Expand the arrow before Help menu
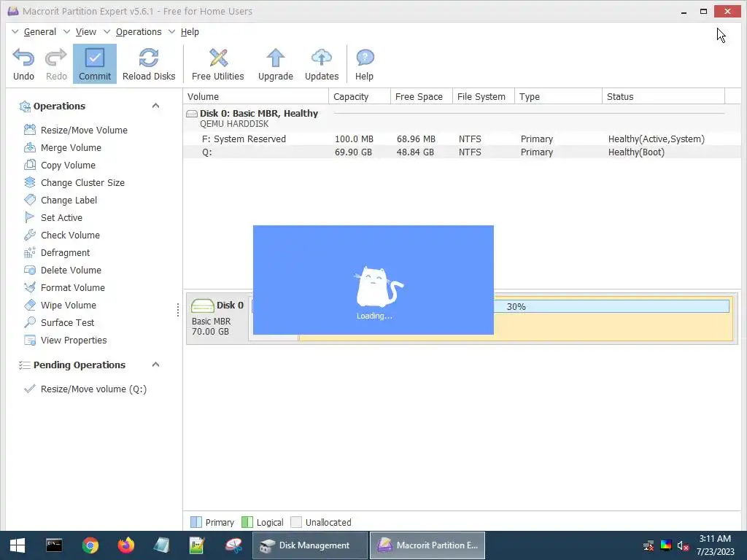 (x=171, y=32)
